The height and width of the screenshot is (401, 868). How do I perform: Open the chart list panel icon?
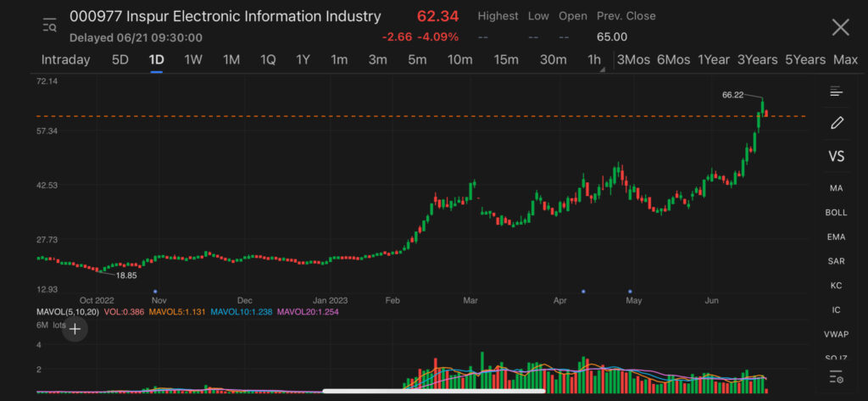click(x=836, y=92)
